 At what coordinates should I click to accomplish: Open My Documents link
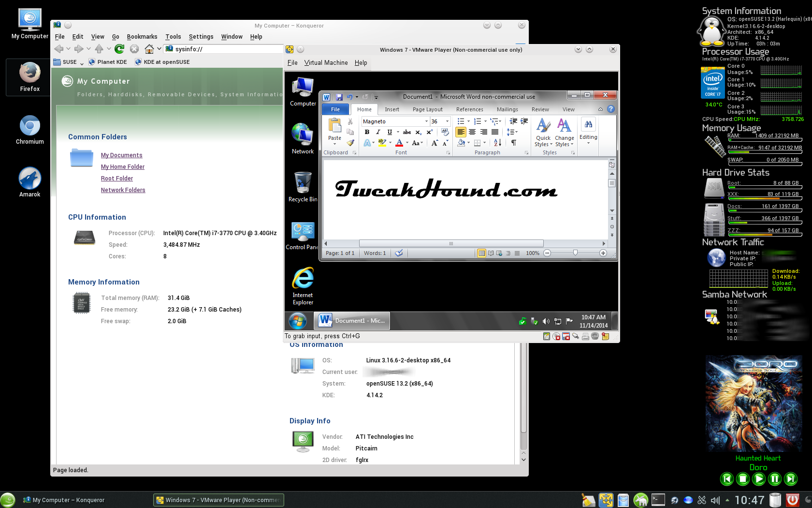point(121,155)
